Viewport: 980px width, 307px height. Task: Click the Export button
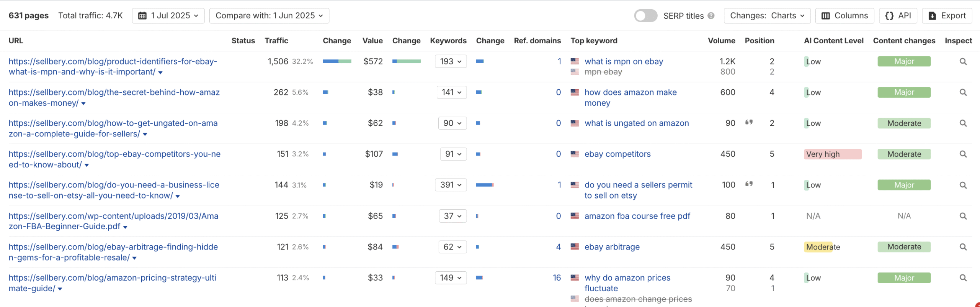click(x=947, y=16)
